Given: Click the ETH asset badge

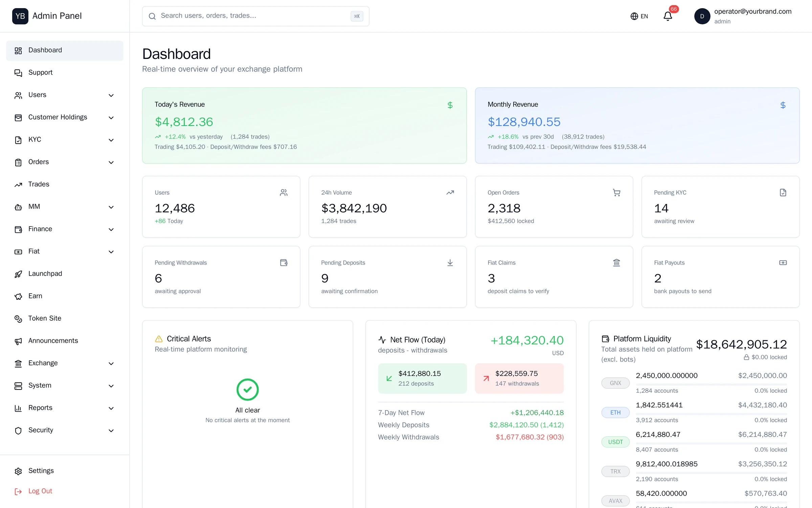Looking at the screenshot, I should [x=615, y=412].
